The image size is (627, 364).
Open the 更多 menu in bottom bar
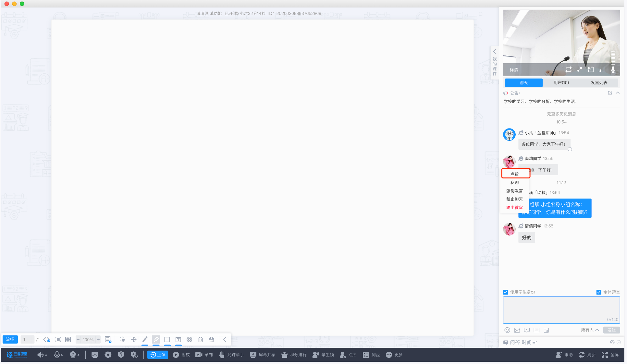coord(394,355)
